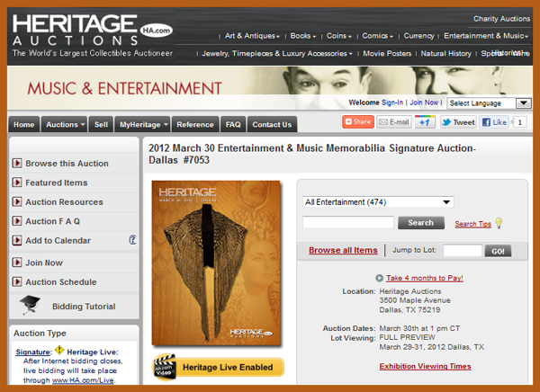
Task: Click arrow icon beside Auction Resources
Action: (x=17, y=201)
